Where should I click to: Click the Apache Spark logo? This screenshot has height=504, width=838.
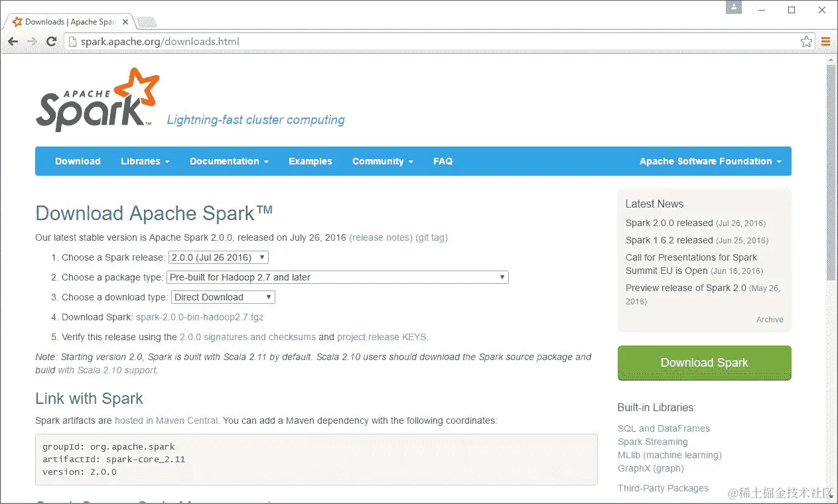click(x=98, y=99)
